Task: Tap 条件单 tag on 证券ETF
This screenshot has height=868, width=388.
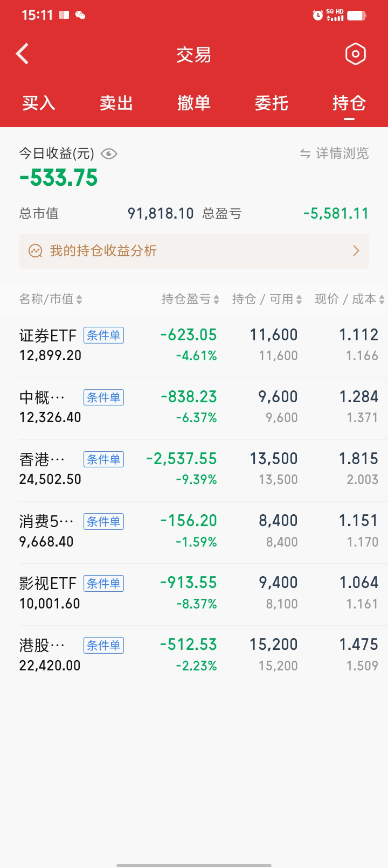Action: click(103, 335)
